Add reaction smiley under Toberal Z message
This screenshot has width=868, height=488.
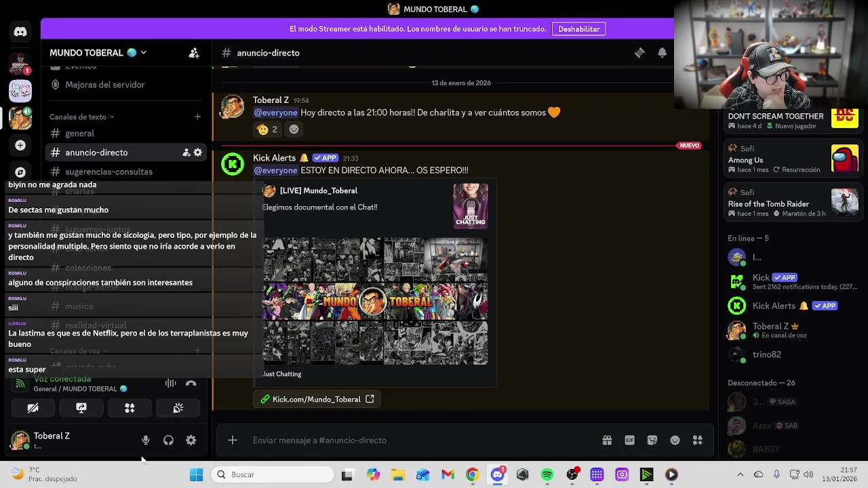click(x=294, y=129)
